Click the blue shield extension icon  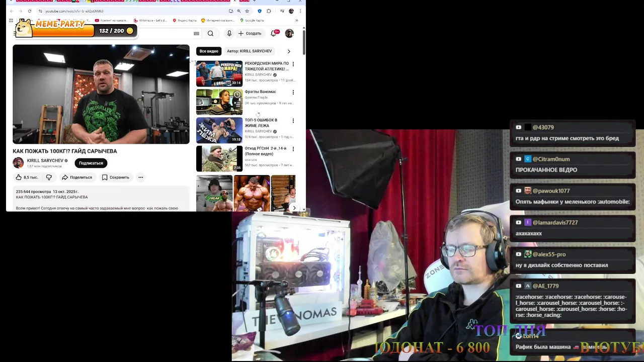(x=260, y=11)
